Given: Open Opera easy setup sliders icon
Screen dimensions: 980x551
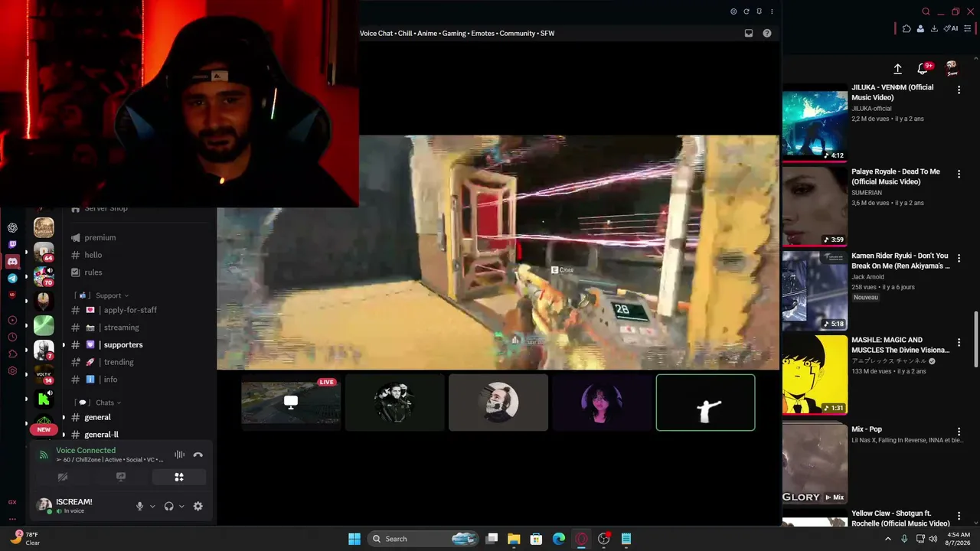Looking at the screenshot, I should pyautogui.click(x=968, y=28).
